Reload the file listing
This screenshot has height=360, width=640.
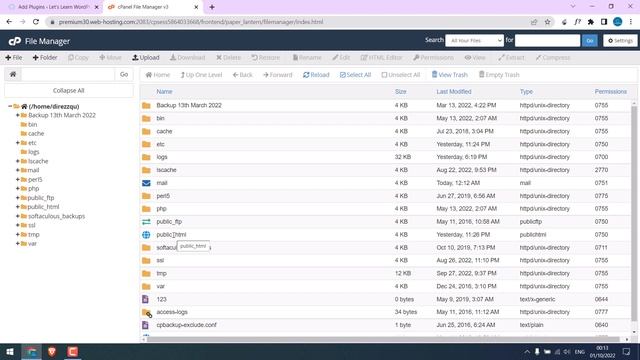point(316,75)
